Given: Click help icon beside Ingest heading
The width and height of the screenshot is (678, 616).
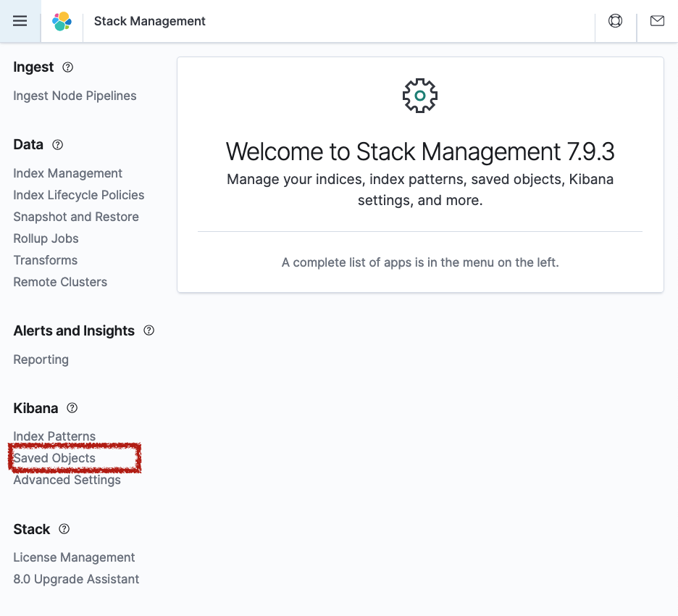Looking at the screenshot, I should pyautogui.click(x=68, y=67).
